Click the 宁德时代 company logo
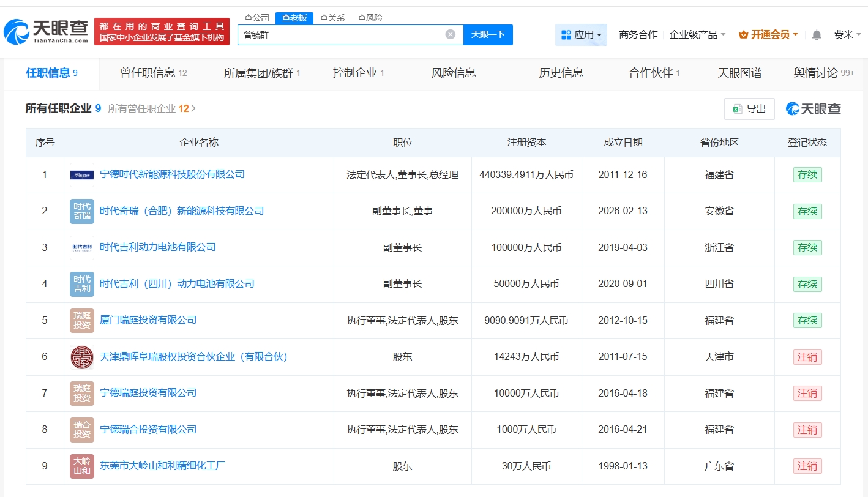 tap(82, 175)
